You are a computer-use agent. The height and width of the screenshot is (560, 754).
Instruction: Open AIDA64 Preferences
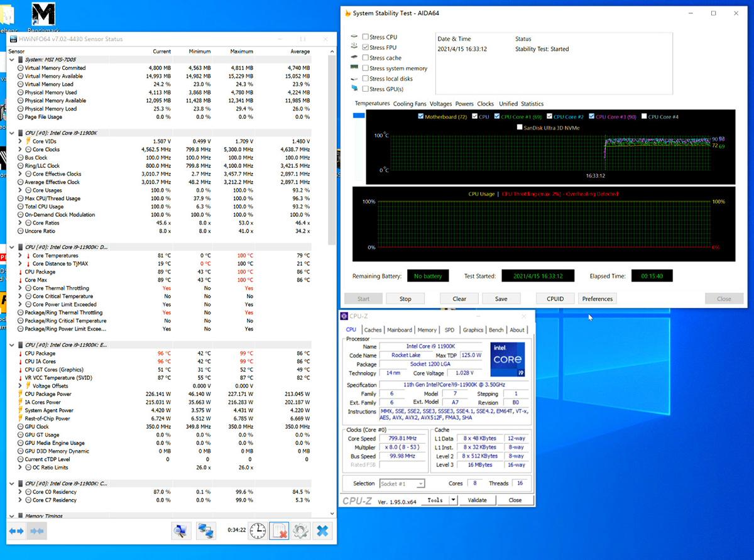(598, 299)
